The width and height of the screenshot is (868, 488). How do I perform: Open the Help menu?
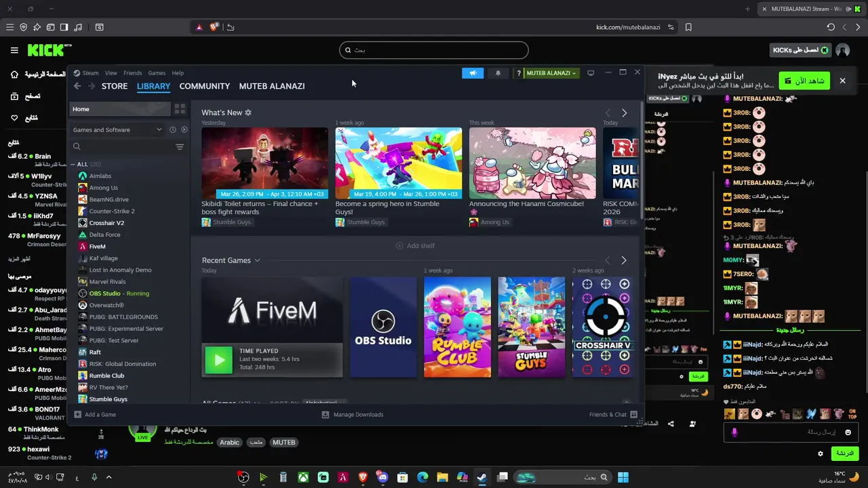point(178,73)
